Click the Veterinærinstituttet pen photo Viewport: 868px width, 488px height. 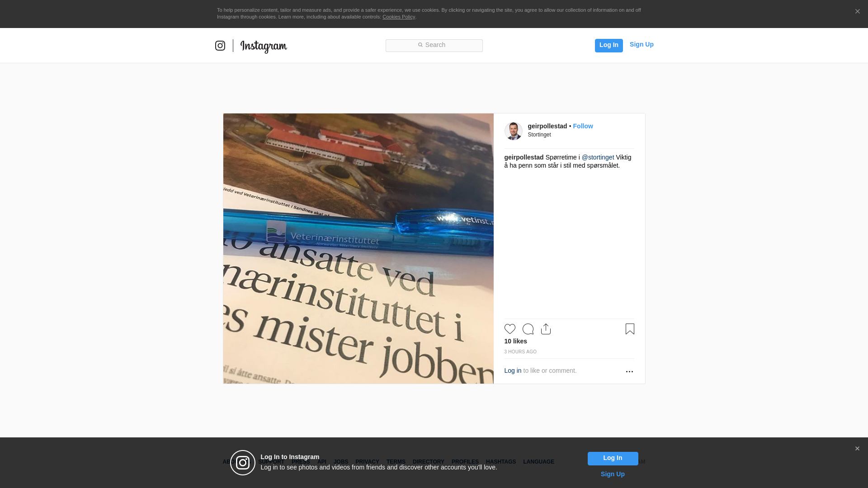click(x=358, y=249)
